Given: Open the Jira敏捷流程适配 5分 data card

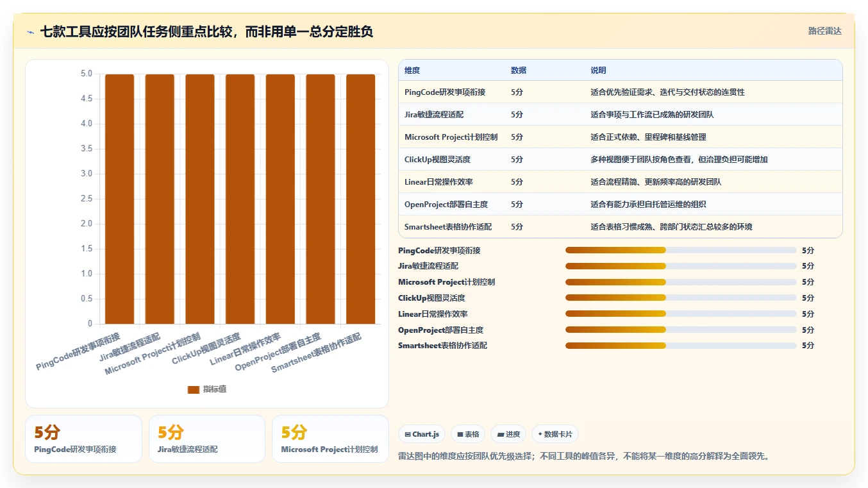Looking at the screenshot, I should [207, 439].
